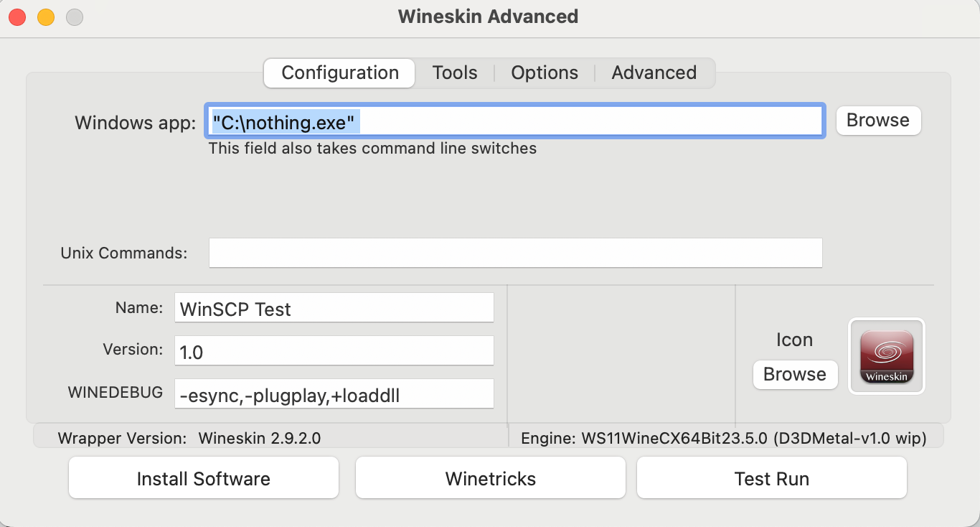This screenshot has width=980, height=527.
Task: Minimize the window with the yellow button
Action: (x=46, y=17)
